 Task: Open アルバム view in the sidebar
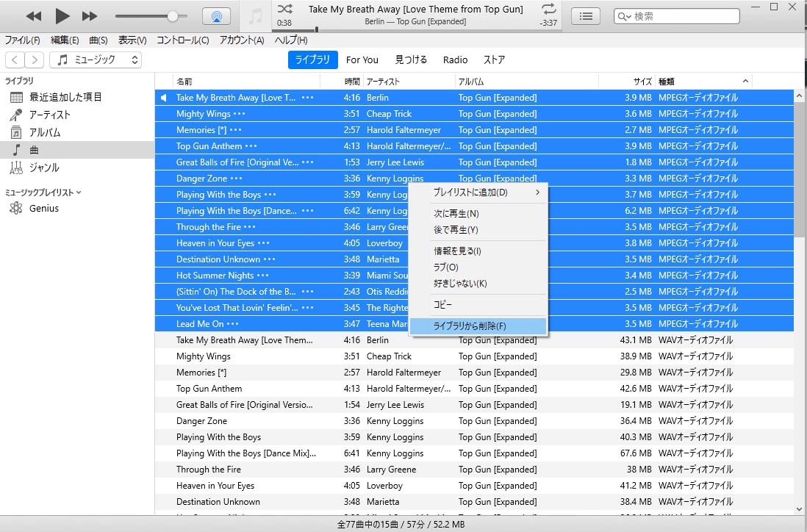tap(44, 132)
